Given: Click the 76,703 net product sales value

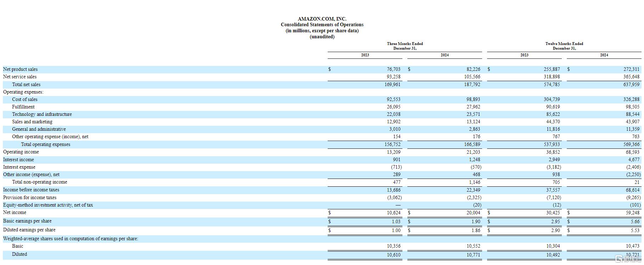Looking at the screenshot, I should point(394,69).
